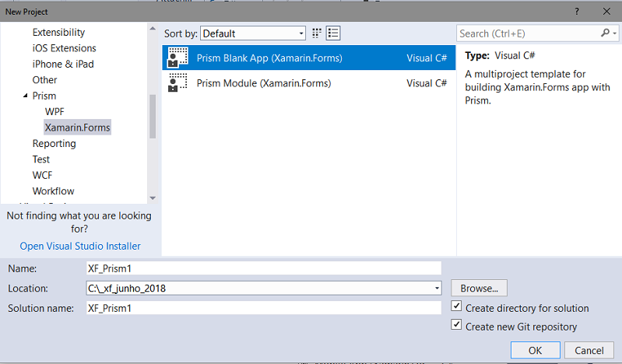Collapse the Prism tree node
Image resolution: width=622 pixels, height=364 pixels.
tap(26, 96)
